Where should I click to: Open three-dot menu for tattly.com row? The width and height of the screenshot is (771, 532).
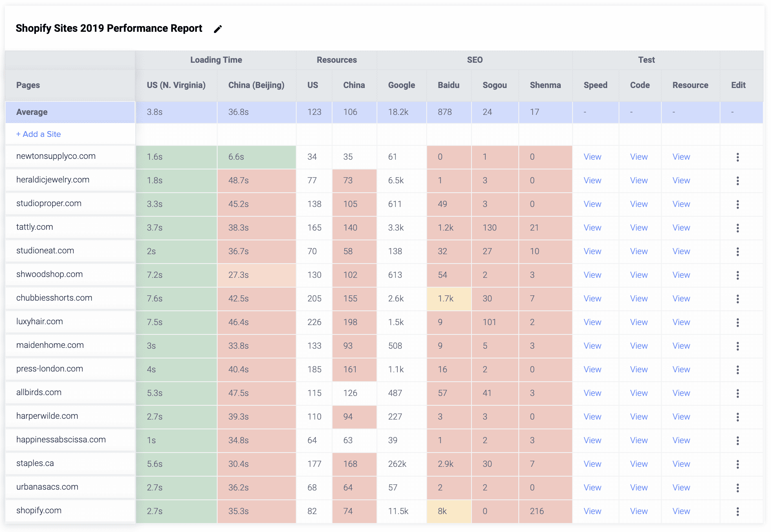pyautogui.click(x=738, y=228)
